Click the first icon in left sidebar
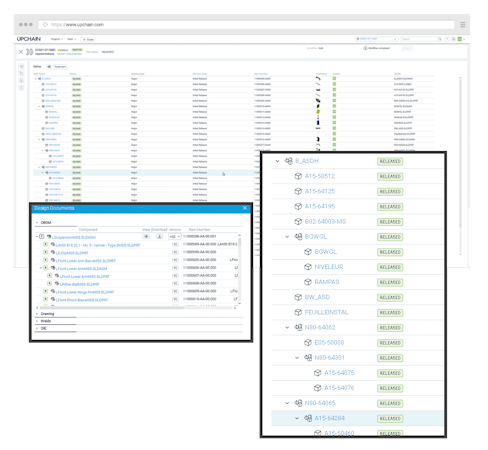488x450 pixels. point(21,66)
